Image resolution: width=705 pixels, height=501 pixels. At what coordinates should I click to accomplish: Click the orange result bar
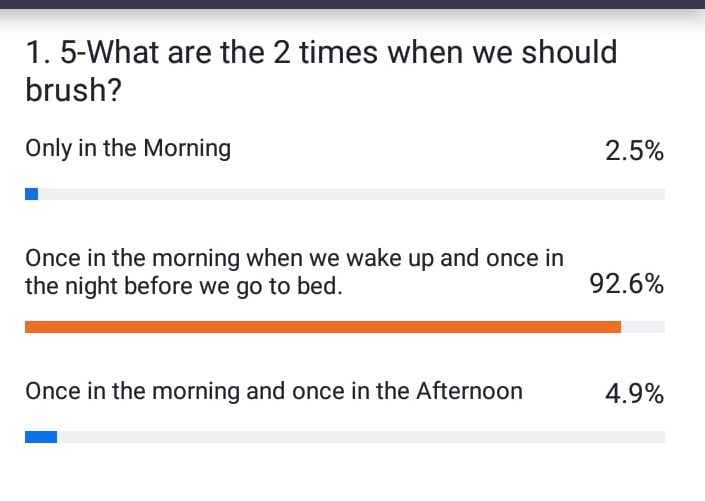(x=323, y=327)
